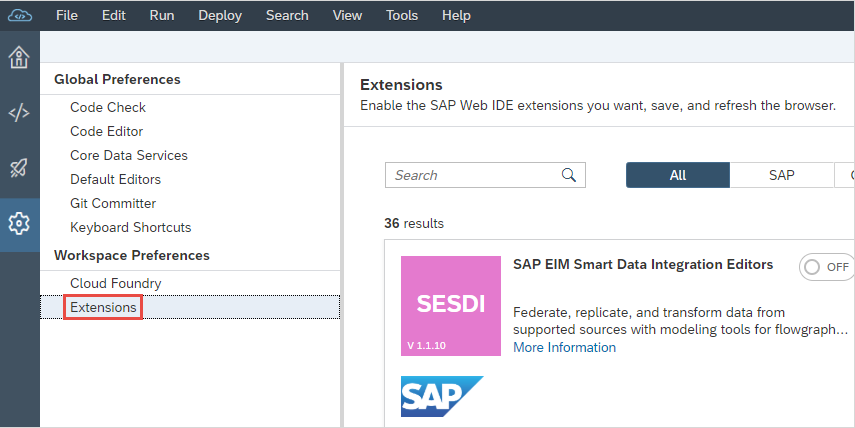Screen dimensions: 855x428
Task: Click the Workspace Preferences heading
Action: click(132, 255)
